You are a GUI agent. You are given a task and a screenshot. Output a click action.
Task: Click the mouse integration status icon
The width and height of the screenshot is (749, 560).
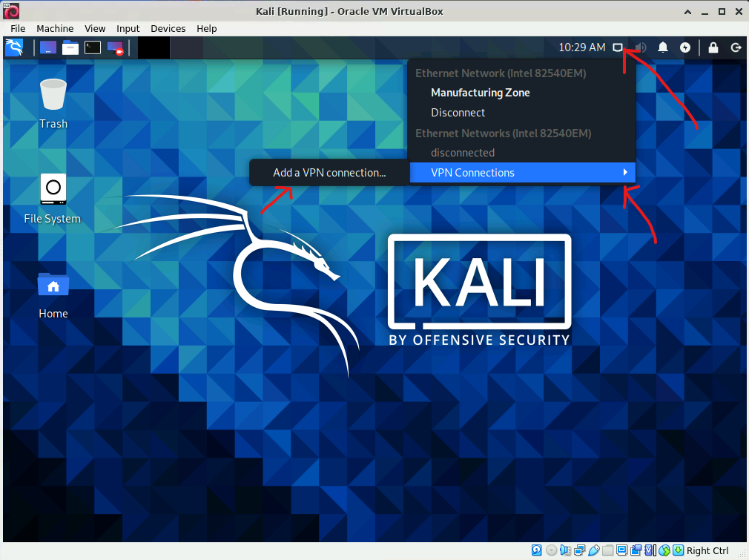[664, 550]
